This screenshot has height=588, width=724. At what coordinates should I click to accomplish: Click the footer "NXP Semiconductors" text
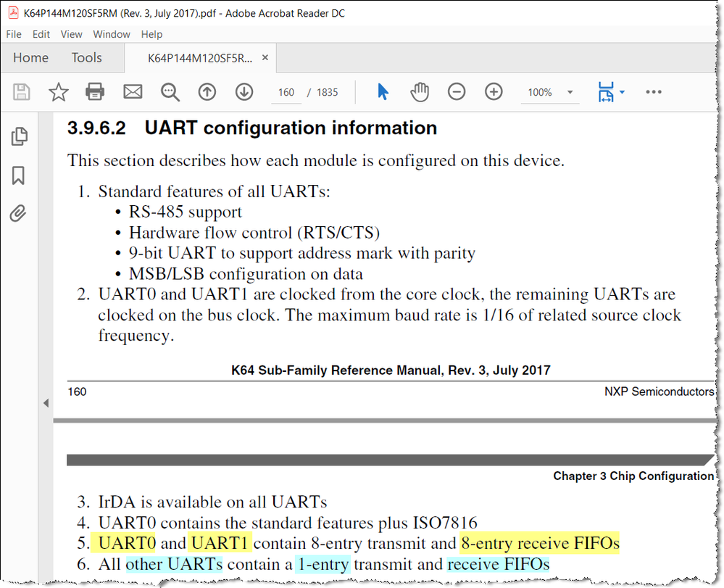pyautogui.click(x=659, y=392)
